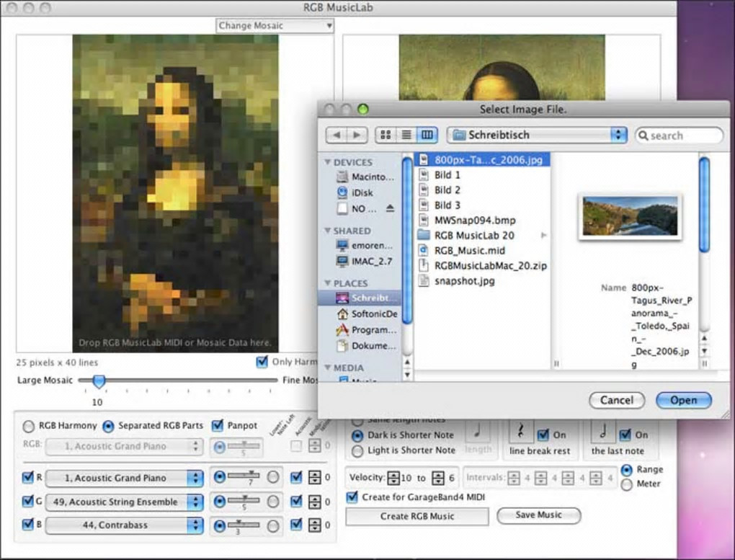Adjust the first Velocity stepper
This screenshot has width=735, height=560.
(393, 478)
